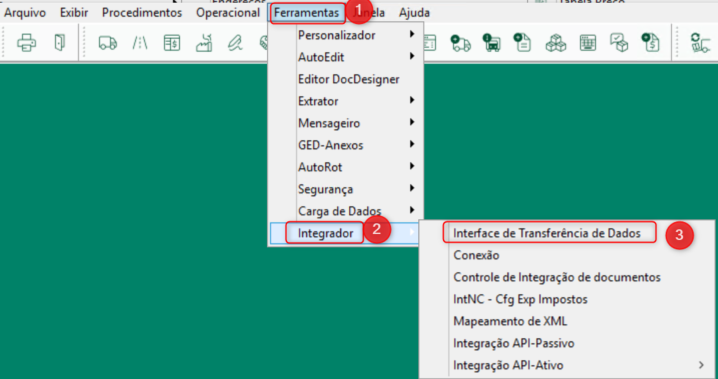The width and height of the screenshot is (718, 379).
Task: Click the calendar grid icon
Action: 587,43
